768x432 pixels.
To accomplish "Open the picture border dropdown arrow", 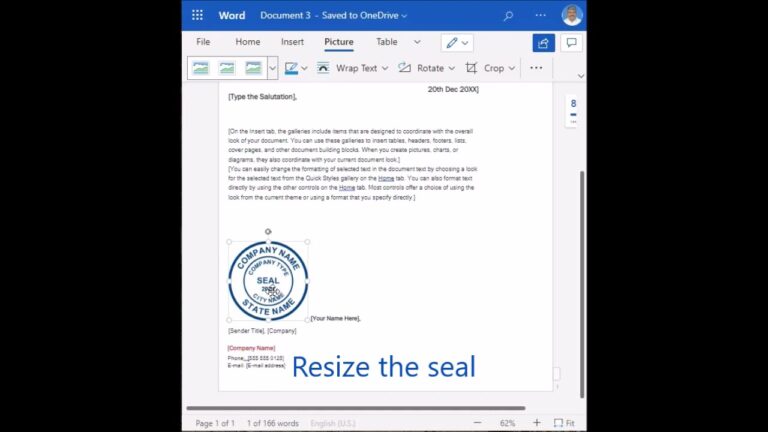I will pos(304,69).
